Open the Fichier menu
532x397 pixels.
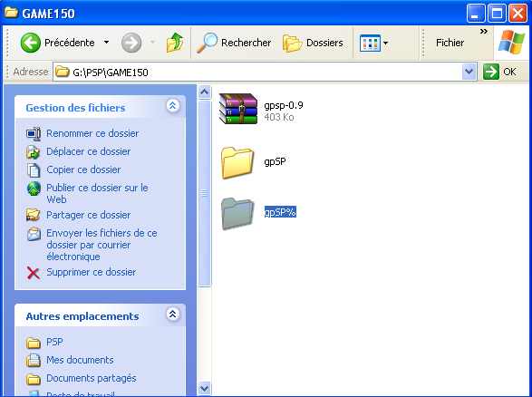pyautogui.click(x=450, y=43)
